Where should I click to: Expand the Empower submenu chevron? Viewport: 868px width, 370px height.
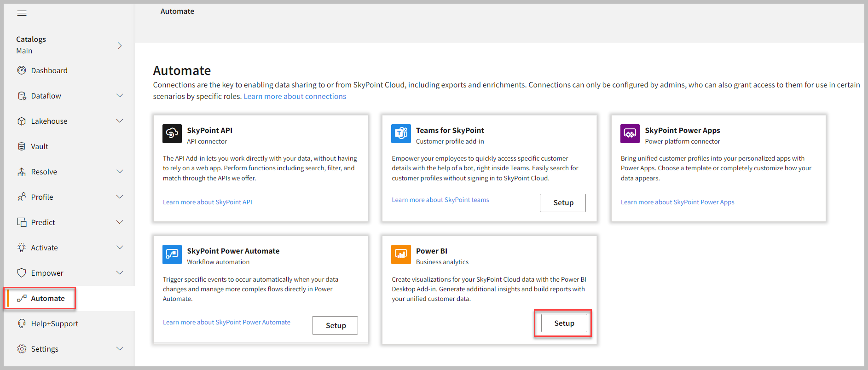tap(120, 273)
